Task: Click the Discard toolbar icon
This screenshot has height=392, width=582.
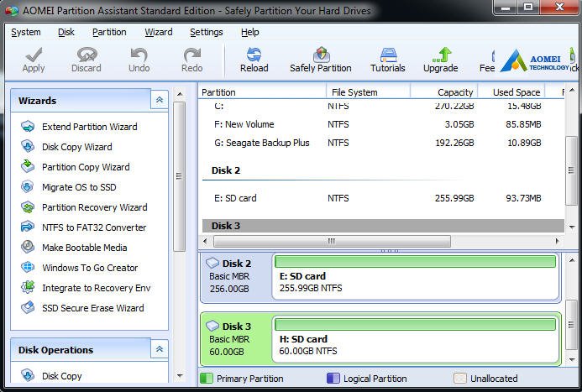Action: (87, 55)
